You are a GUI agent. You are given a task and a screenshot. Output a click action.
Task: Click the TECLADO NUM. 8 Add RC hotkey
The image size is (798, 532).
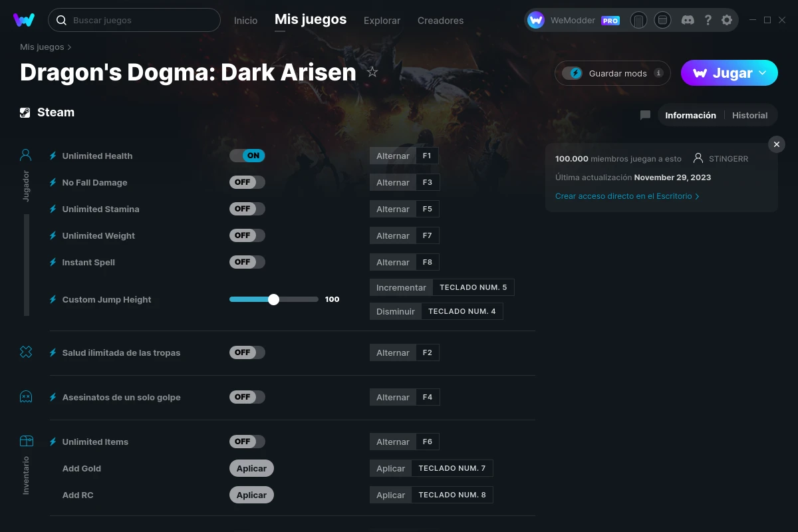click(x=452, y=495)
